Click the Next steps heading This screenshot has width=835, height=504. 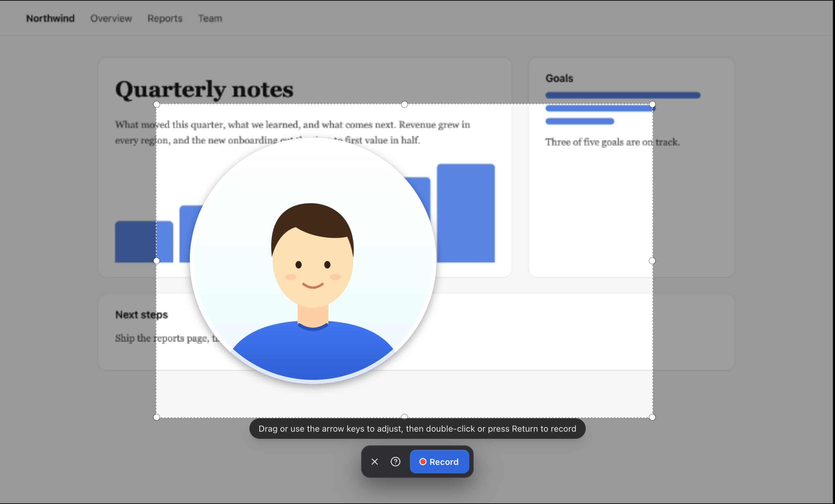tap(142, 315)
